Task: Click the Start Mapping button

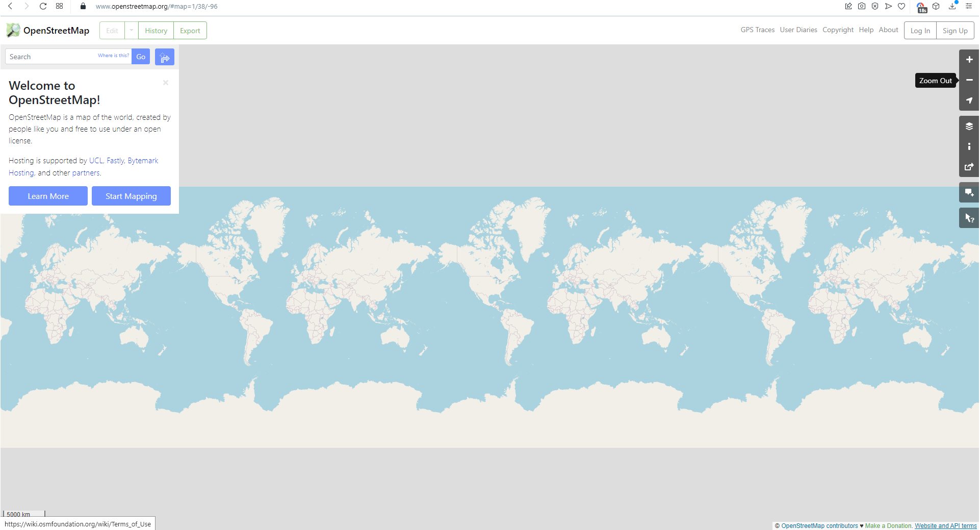Action: click(131, 196)
